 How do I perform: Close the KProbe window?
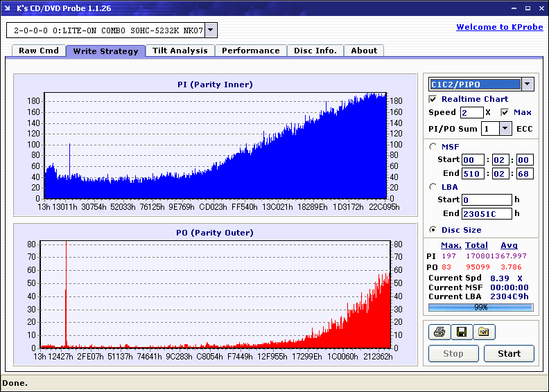click(541, 8)
